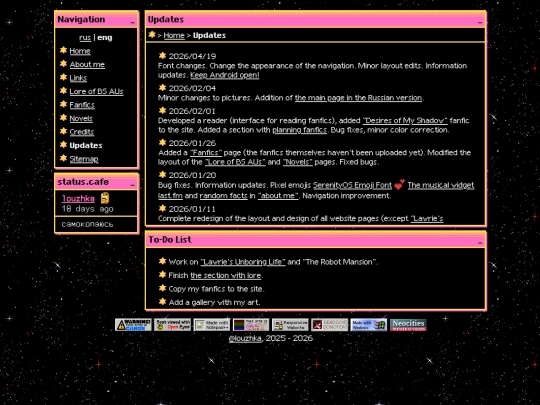Screen dimensions: 540x405
Task: Open The musical widget link
Action: [441, 185]
